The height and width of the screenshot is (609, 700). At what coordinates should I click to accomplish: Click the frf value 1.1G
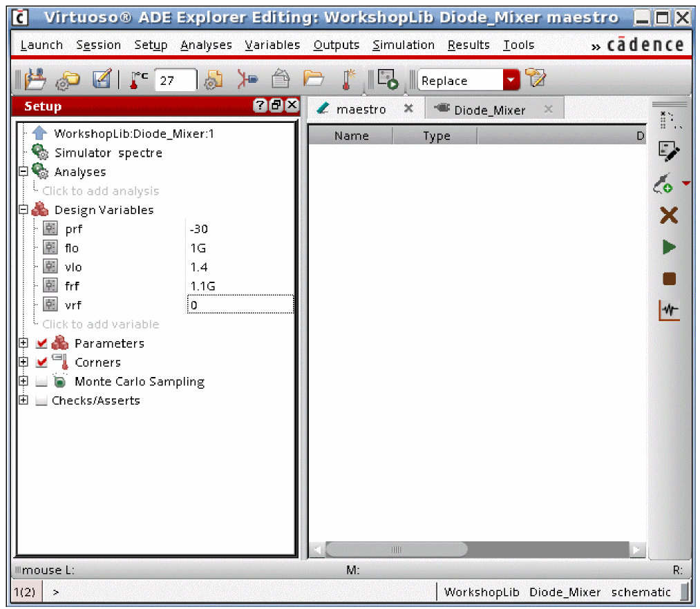click(x=202, y=286)
